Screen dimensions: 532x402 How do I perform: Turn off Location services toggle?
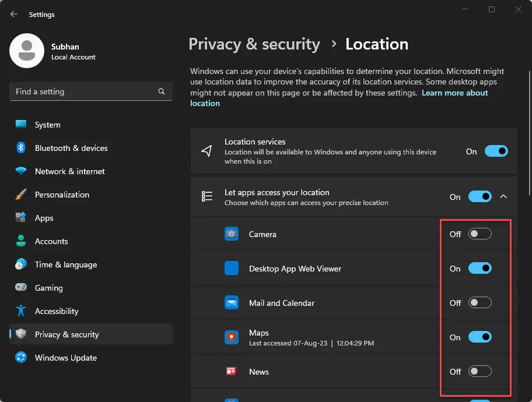pos(496,151)
